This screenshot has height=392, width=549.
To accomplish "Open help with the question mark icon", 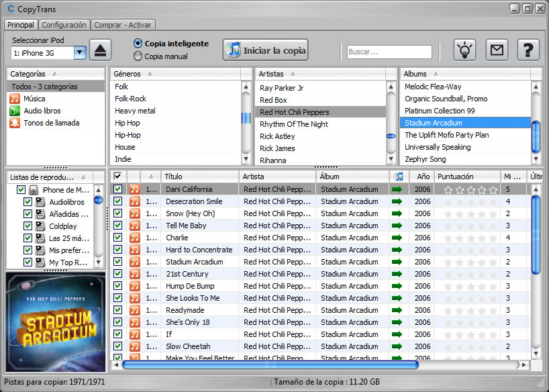I will click(528, 50).
